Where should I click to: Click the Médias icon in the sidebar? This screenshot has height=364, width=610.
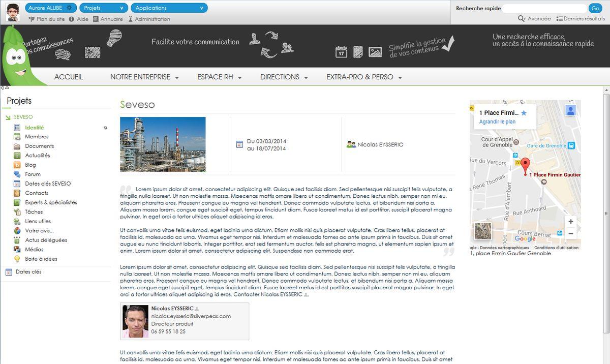17,250
